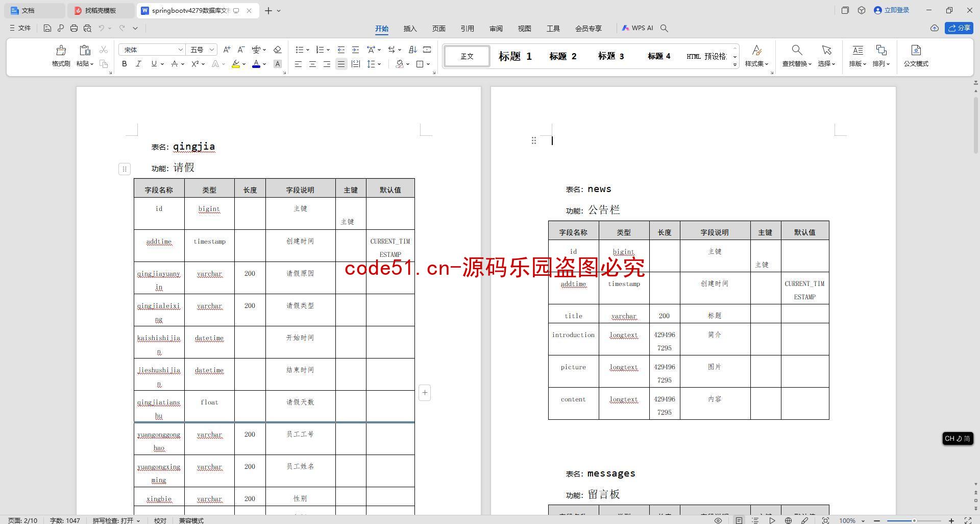Open the 公文模式 tool
The height and width of the screenshot is (524, 980).
coord(916,56)
